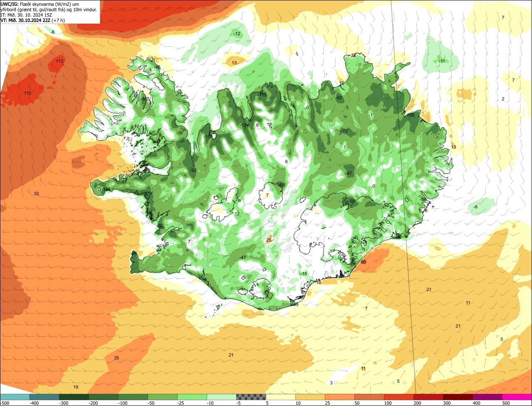The height and width of the screenshot is (406, 532).
Task: Click the init time line 'IT: Mið. 30. 10. 2024 15Z'
Action: [26, 15]
